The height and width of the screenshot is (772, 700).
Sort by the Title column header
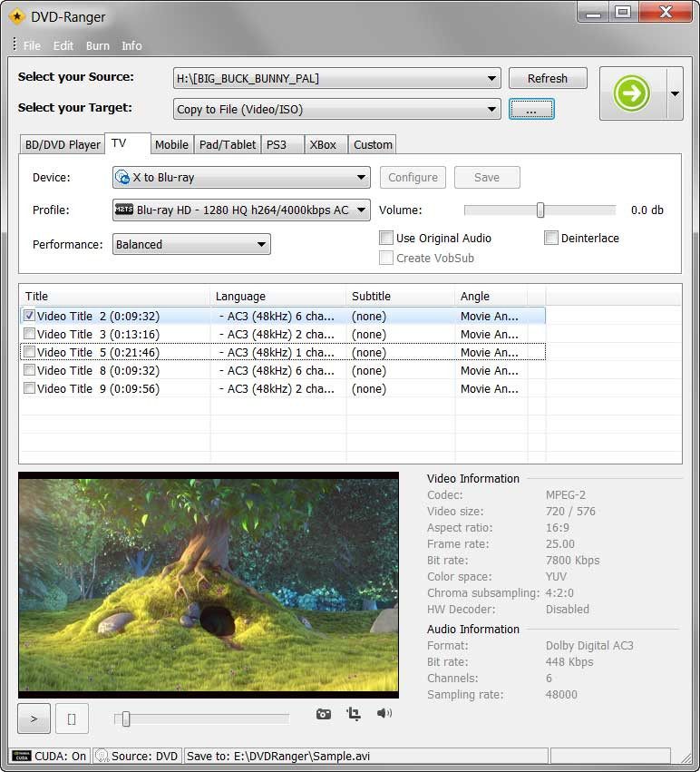pyautogui.click(x=114, y=296)
